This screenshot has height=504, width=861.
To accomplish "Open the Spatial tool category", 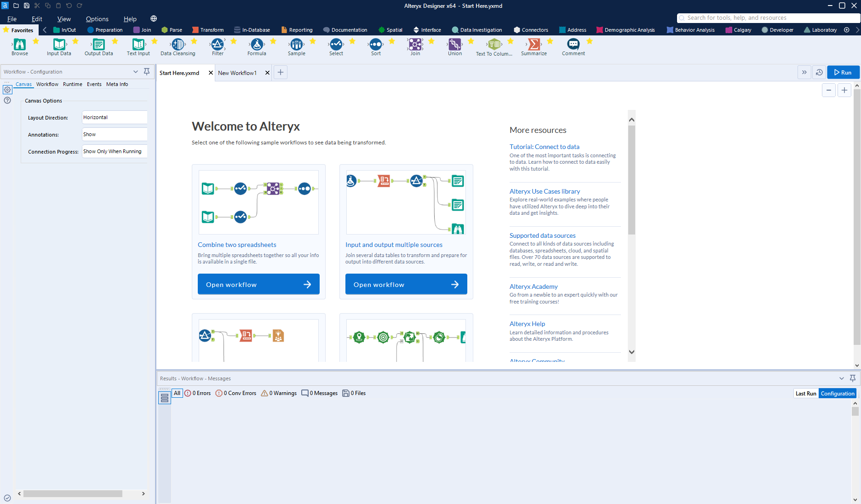I will 390,30.
